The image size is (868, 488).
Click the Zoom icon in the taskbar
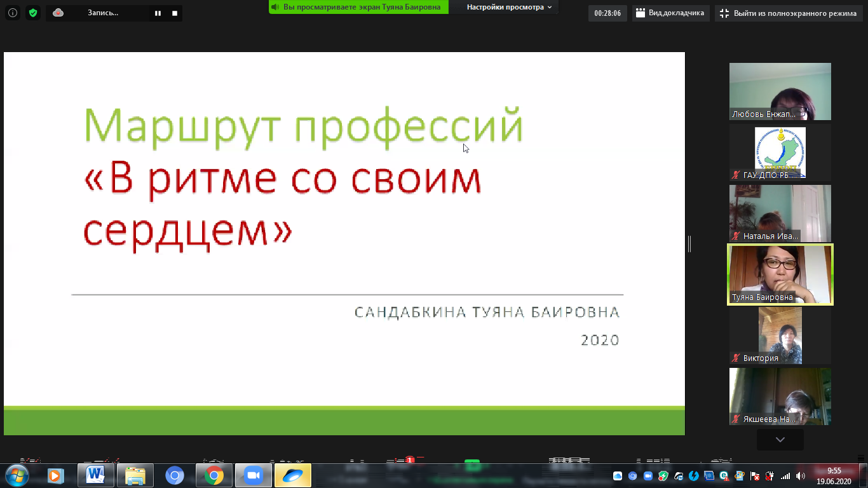click(254, 475)
